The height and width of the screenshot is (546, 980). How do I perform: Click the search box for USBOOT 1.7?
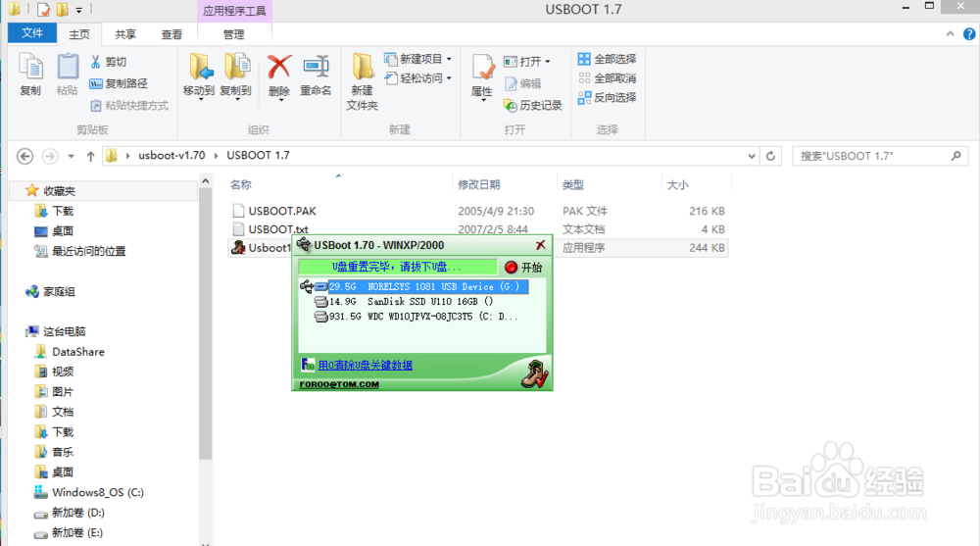pos(880,156)
